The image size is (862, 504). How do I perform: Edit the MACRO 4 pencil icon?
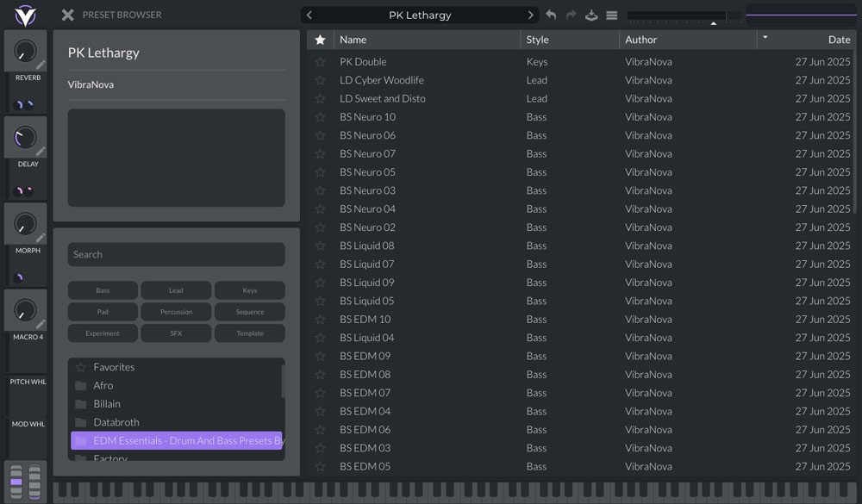click(x=41, y=324)
